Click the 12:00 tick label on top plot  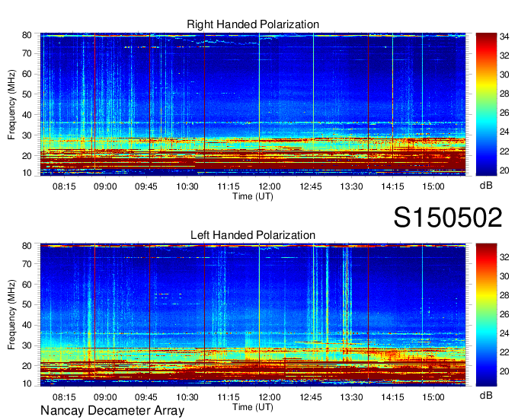270,186
